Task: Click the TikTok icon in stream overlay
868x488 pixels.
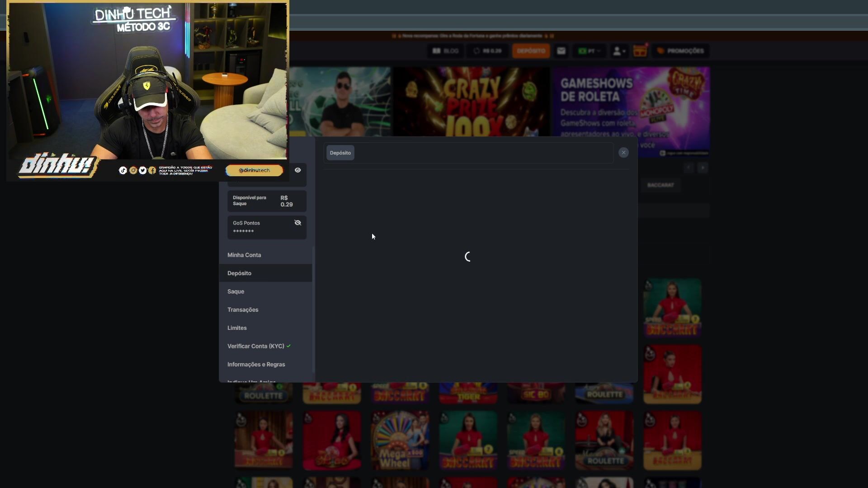Action: click(x=123, y=170)
